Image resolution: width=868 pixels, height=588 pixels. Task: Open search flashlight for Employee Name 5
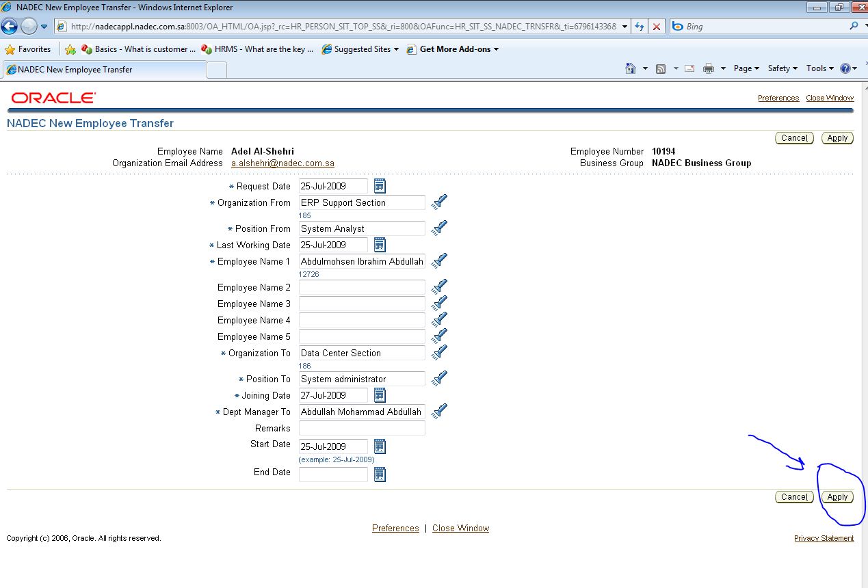[x=440, y=336]
